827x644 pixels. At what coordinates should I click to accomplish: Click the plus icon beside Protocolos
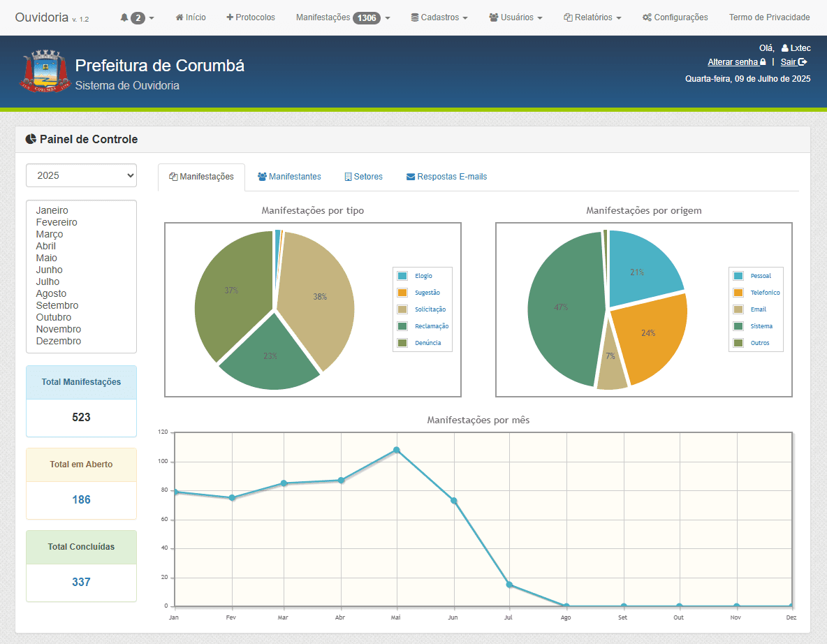tap(230, 17)
